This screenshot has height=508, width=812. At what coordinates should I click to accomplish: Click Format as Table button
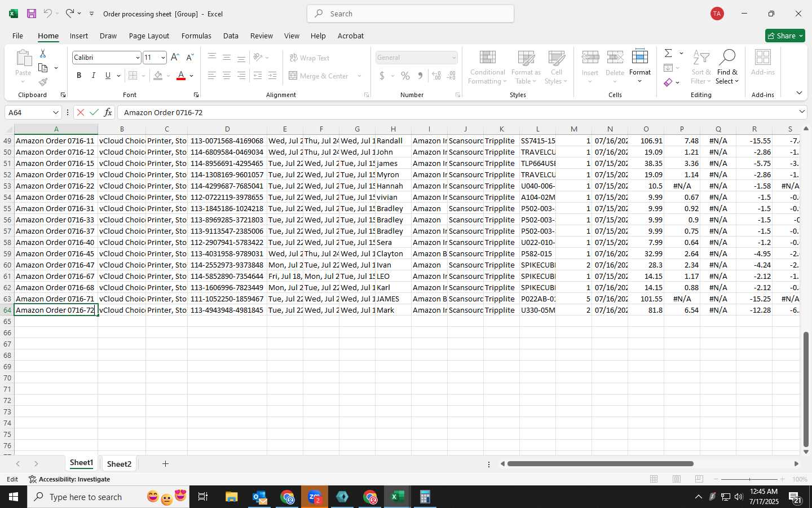coord(526,67)
